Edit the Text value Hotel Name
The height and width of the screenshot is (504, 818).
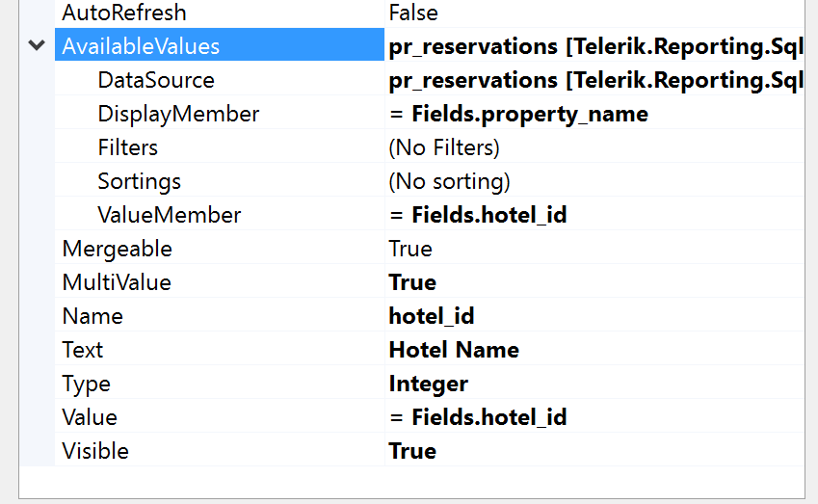(x=453, y=350)
